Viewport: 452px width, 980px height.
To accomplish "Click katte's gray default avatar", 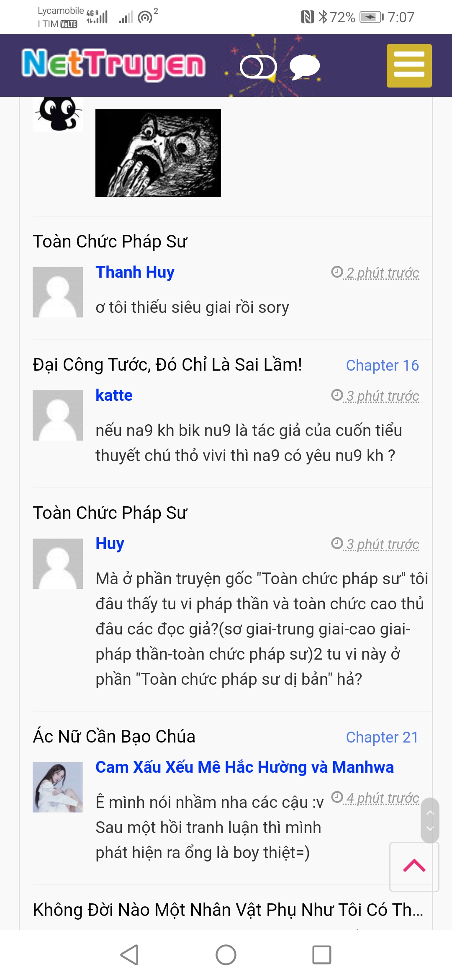I will pos(58,415).
